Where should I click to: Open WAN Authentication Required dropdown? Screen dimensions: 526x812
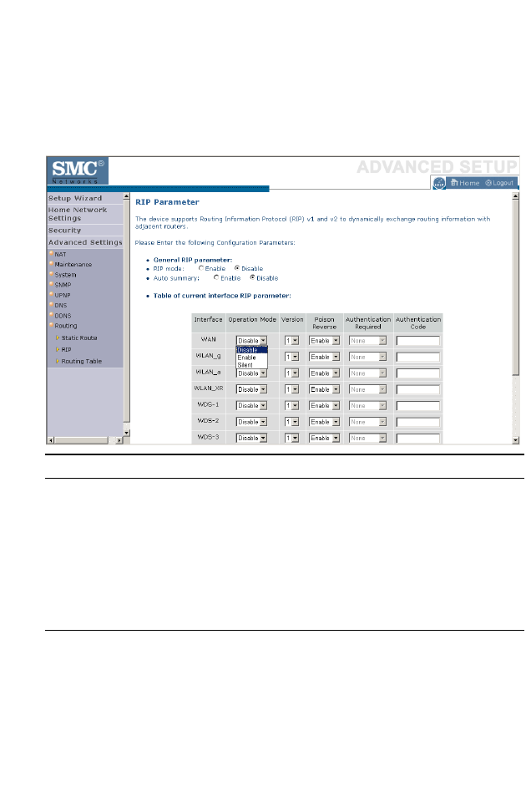pos(367,341)
